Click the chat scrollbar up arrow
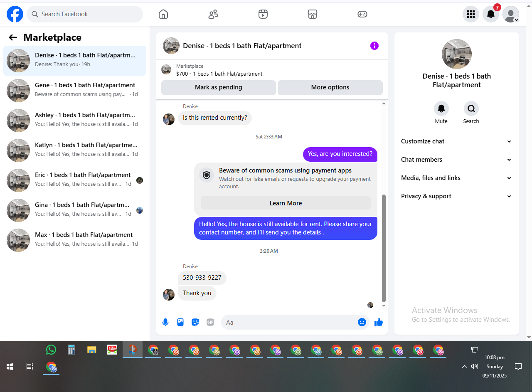 coord(384,103)
